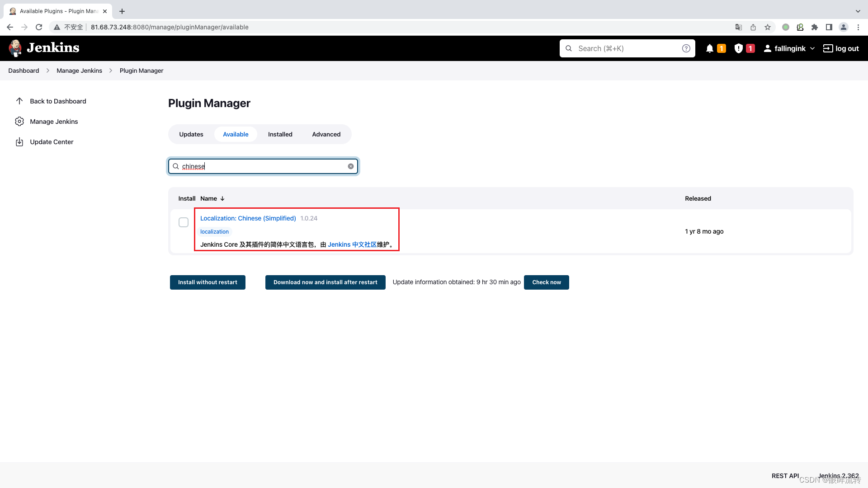Click the 1 yr 8 mo ago release date
Screen dimensions: 868x488
(x=704, y=231)
